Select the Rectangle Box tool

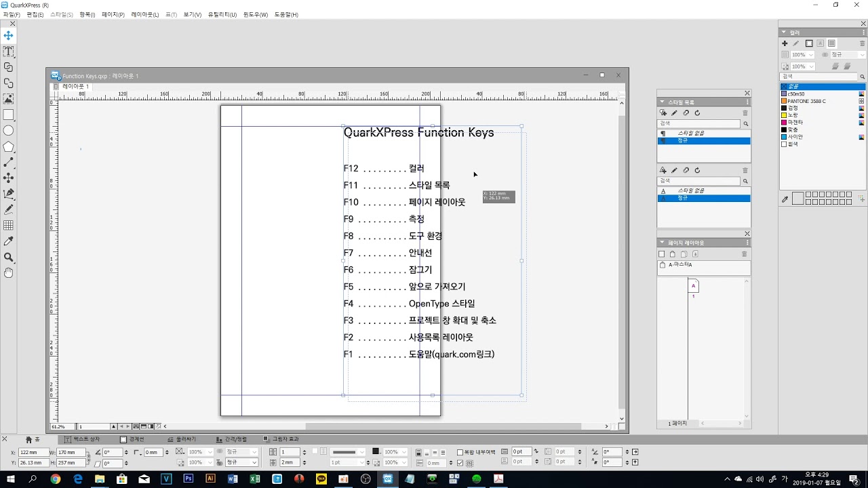[8, 115]
